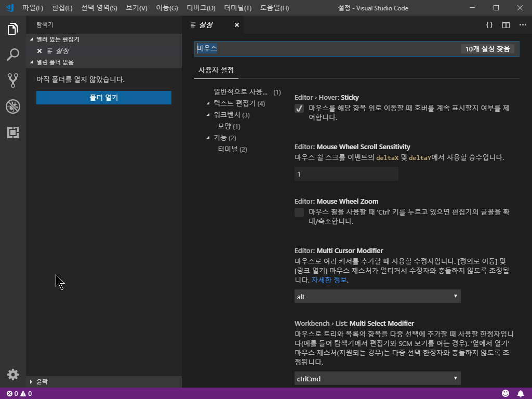Image resolution: width=532 pixels, height=399 pixels.
Task: Open the Search view in activity bar
Action: tap(13, 55)
